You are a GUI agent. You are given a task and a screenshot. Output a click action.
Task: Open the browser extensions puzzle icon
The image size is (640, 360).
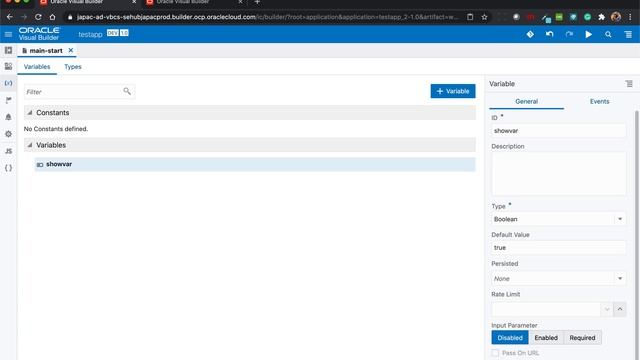click(601, 17)
